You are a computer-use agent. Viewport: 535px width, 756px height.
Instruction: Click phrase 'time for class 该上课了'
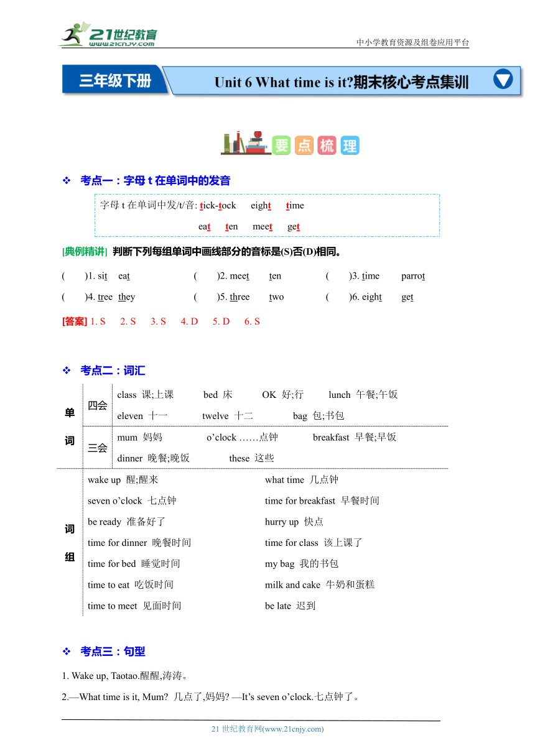coord(314,543)
